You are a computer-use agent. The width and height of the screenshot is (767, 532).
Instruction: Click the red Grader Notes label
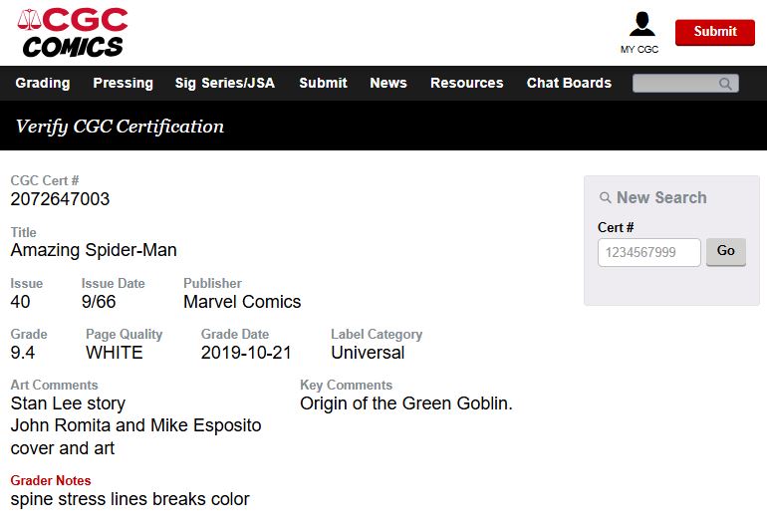[x=51, y=480]
